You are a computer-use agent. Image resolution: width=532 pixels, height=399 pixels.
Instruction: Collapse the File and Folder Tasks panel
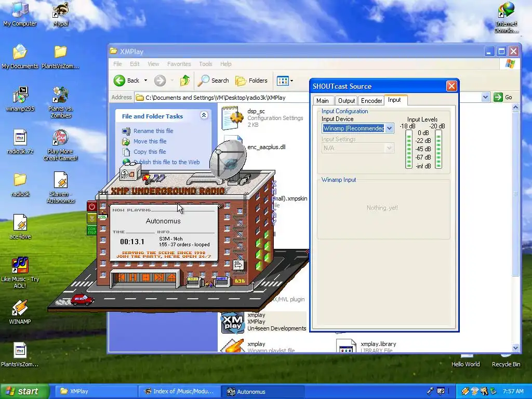click(204, 115)
